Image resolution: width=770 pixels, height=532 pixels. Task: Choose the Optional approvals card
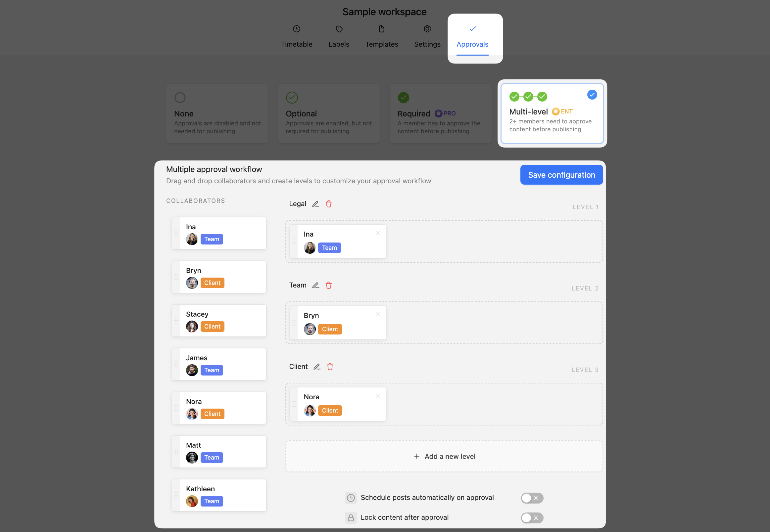pyautogui.click(x=328, y=114)
